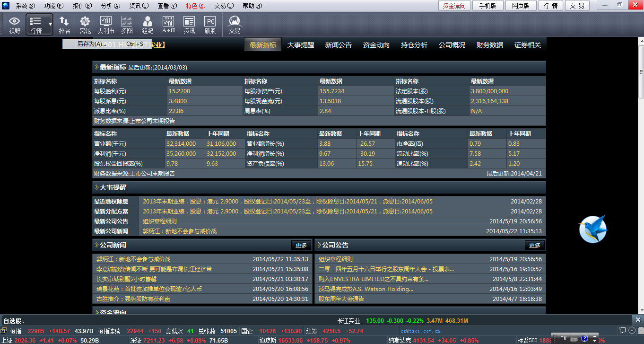Screen dimensions: 644x344
Task: Open the 报价(B) menu
Action: (x=82, y=6)
